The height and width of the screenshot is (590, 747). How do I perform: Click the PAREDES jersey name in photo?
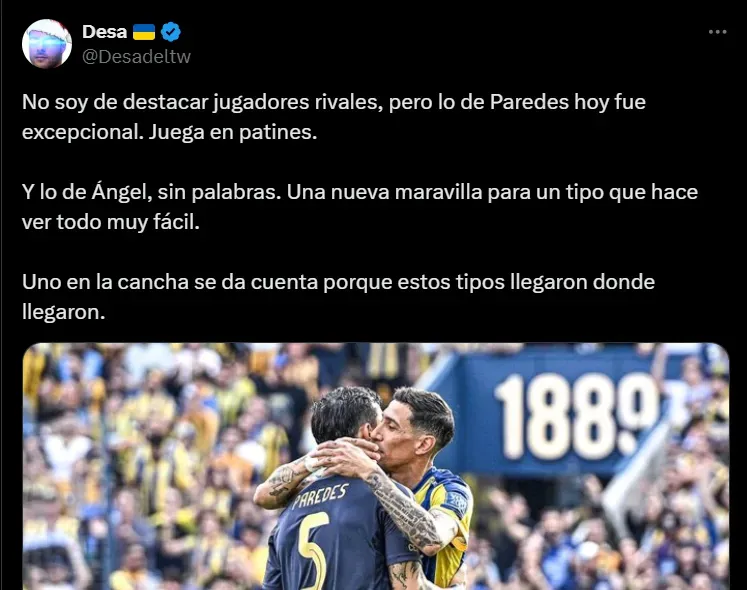point(320,496)
